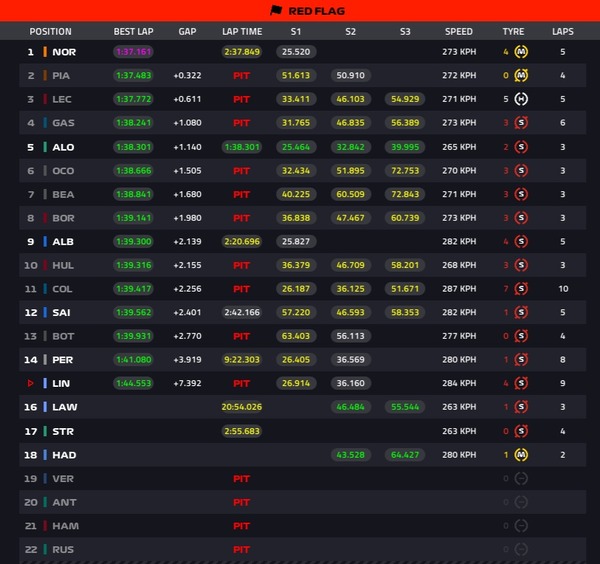The image size is (600, 564).
Task: Click COL's speed 287 KPH
Action: (459, 289)
